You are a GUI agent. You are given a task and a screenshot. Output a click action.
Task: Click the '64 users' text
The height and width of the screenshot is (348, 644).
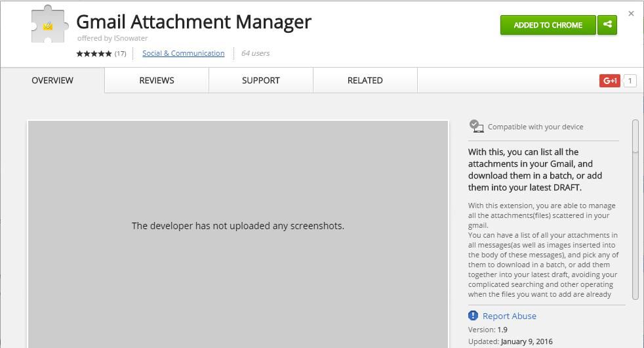click(255, 53)
